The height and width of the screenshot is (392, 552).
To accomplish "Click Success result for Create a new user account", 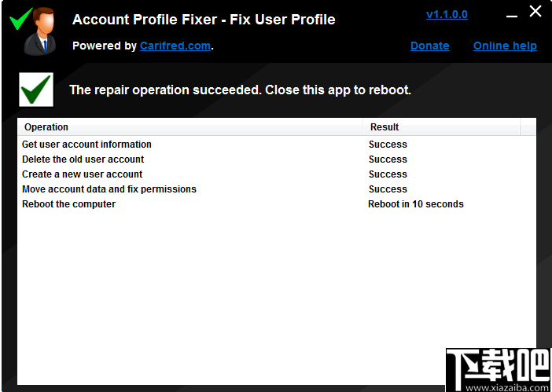I will click(x=388, y=174).
